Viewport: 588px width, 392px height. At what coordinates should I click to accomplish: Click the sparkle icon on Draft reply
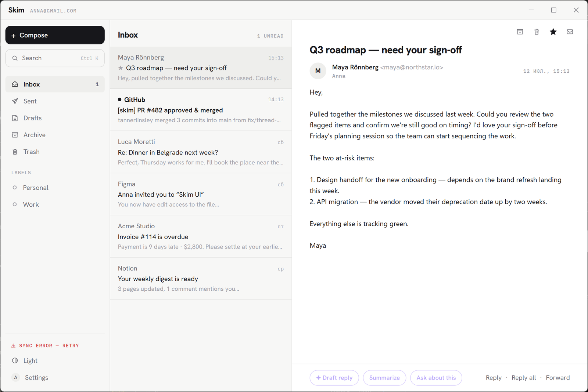pos(318,378)
